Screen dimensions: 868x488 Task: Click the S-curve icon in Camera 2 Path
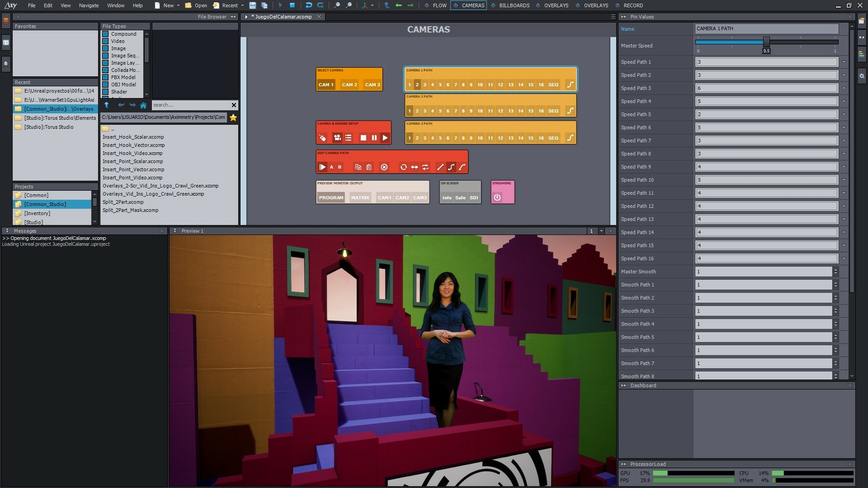point(570,111)
